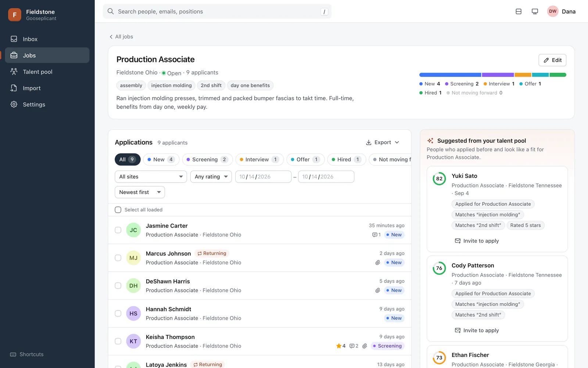Filter by Not moving forward tab
The height and width of the screenshot is (368, 588).
click(390, 159)
